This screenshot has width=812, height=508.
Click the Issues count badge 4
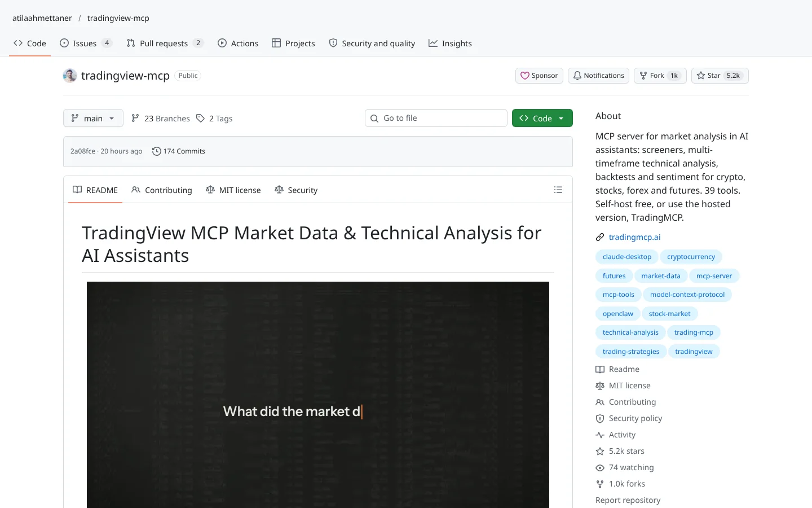(x=107, y=43)
